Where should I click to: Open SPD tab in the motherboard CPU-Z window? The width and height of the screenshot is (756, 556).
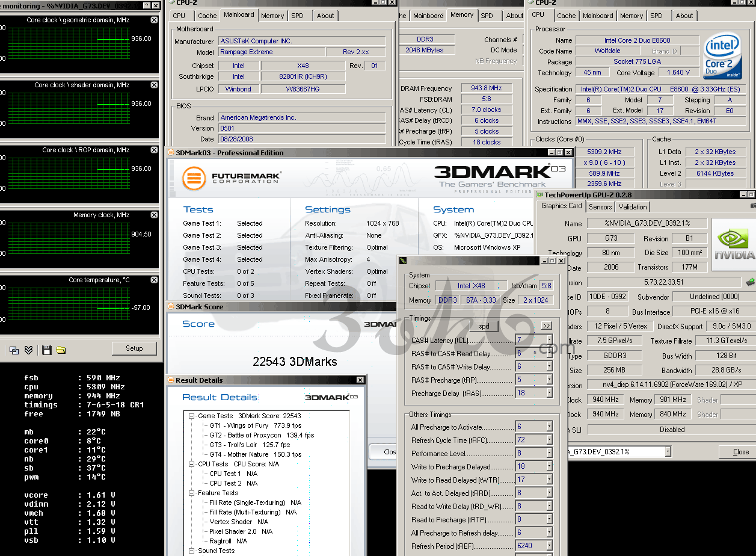[297, 16]
